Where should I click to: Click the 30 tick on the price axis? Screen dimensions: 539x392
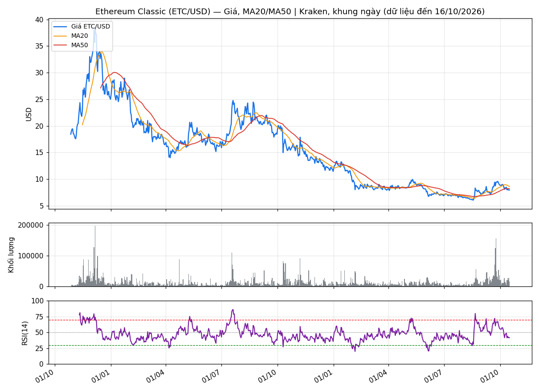click(x=40, y=73)
